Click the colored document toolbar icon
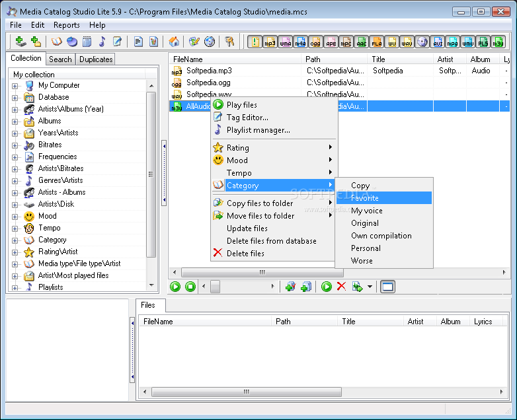 153,42
